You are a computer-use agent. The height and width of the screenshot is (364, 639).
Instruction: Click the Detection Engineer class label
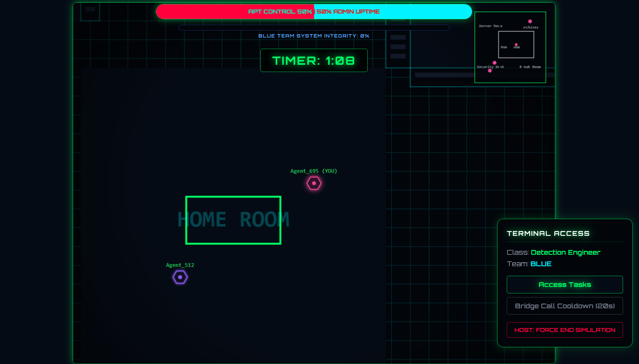click(x=565, y=252)
